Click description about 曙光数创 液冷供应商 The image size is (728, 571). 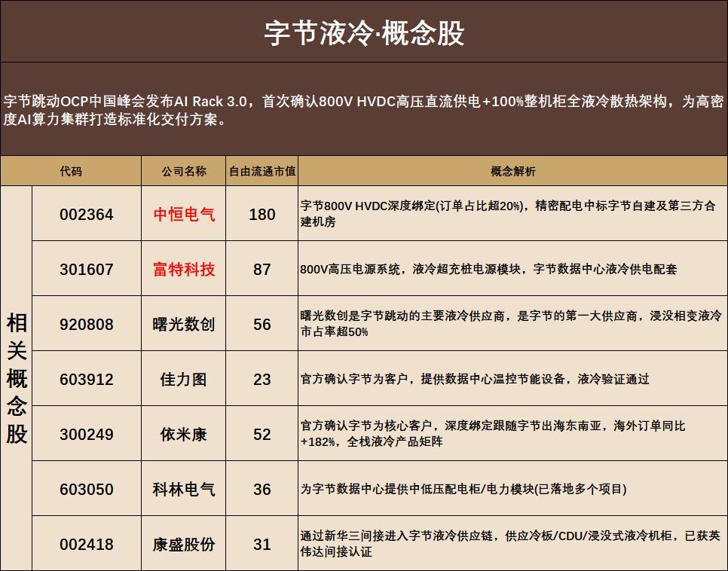click(x=511, y=324)
